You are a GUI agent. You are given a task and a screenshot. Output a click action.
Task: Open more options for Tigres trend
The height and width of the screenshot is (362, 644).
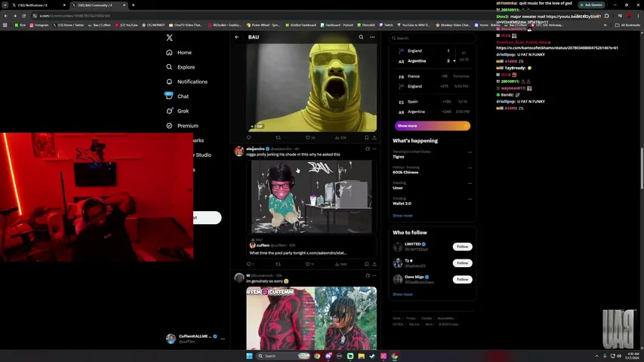[470, 152]
